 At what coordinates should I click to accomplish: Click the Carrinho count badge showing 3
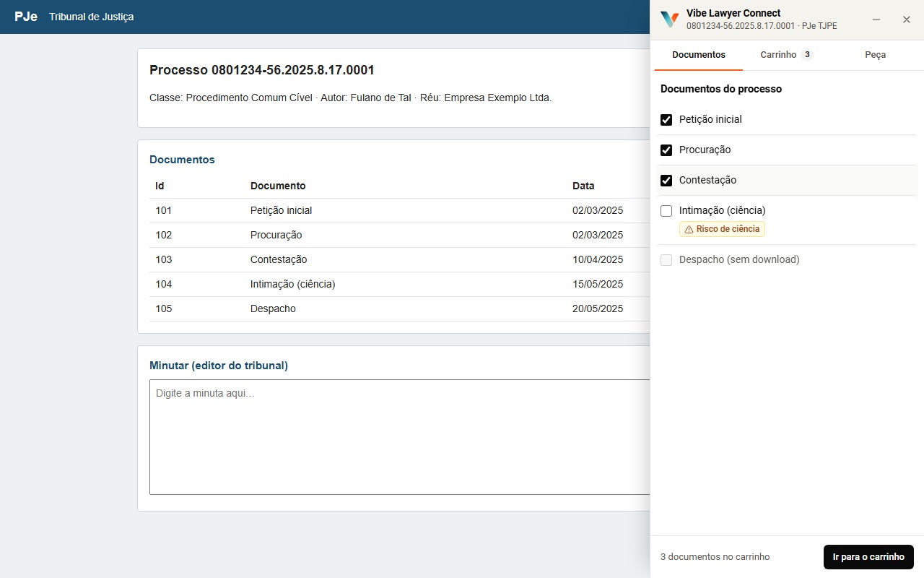tap(807, 55)
